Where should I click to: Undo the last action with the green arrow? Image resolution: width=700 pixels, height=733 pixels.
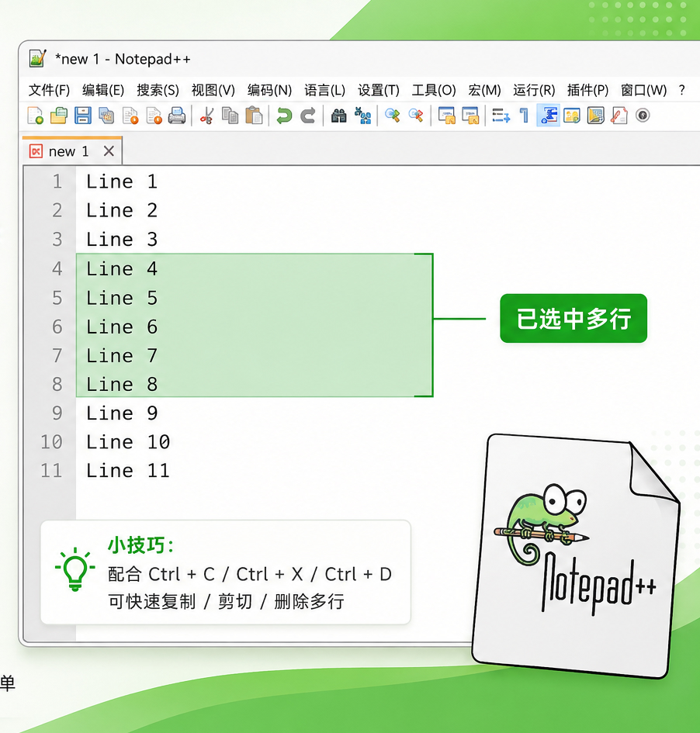(x=284, y=116)
